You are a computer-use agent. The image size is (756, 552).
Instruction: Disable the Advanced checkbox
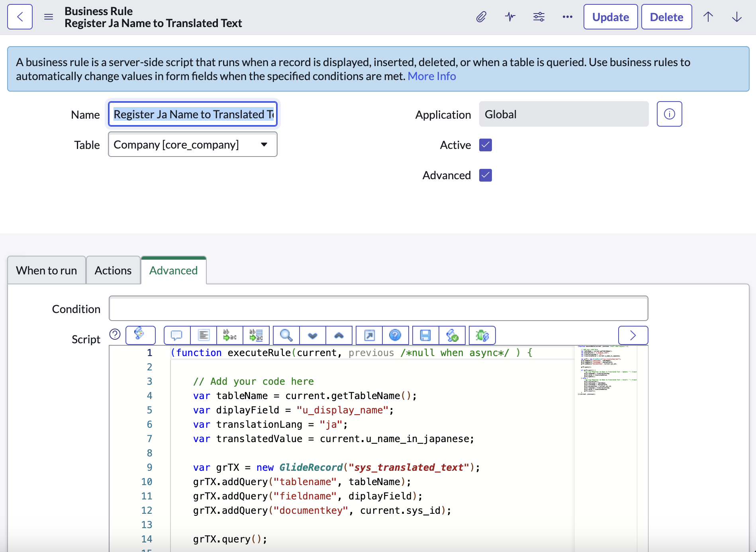[485, 175]
